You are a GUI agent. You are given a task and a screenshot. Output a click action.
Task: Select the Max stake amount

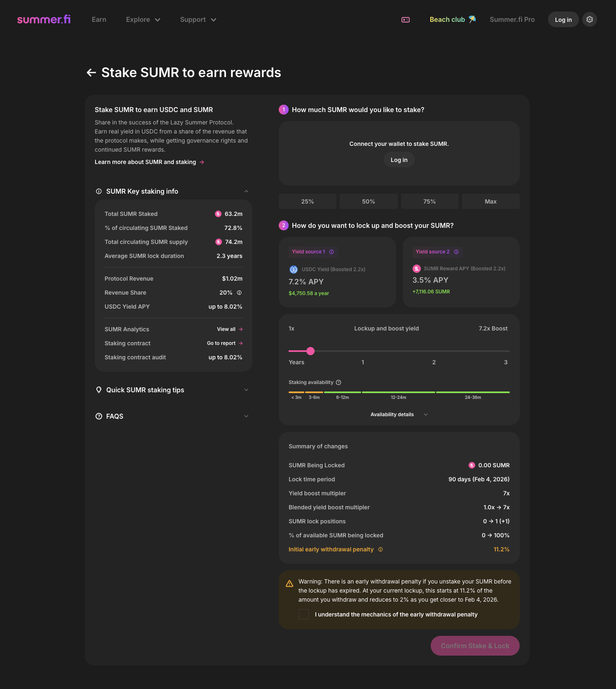pyautogui.click(x=491, y=202)
